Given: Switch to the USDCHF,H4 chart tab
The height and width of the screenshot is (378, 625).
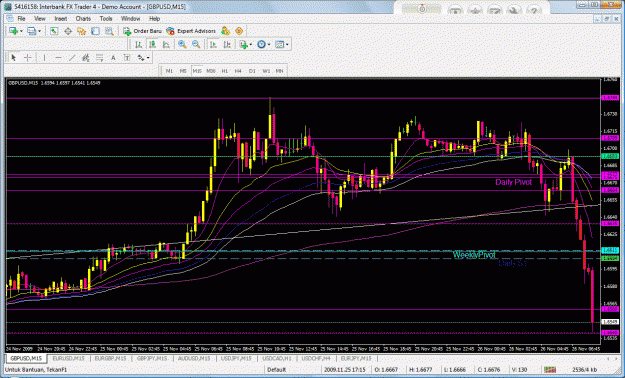Looking at the screenshot, I should click(316, 358).
